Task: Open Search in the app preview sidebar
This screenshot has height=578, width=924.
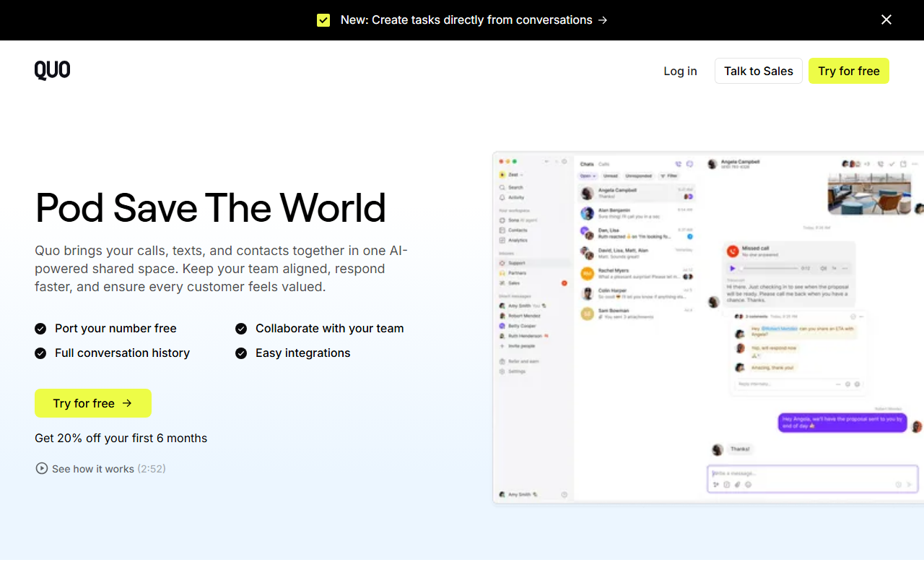Action: click(511, 187)
